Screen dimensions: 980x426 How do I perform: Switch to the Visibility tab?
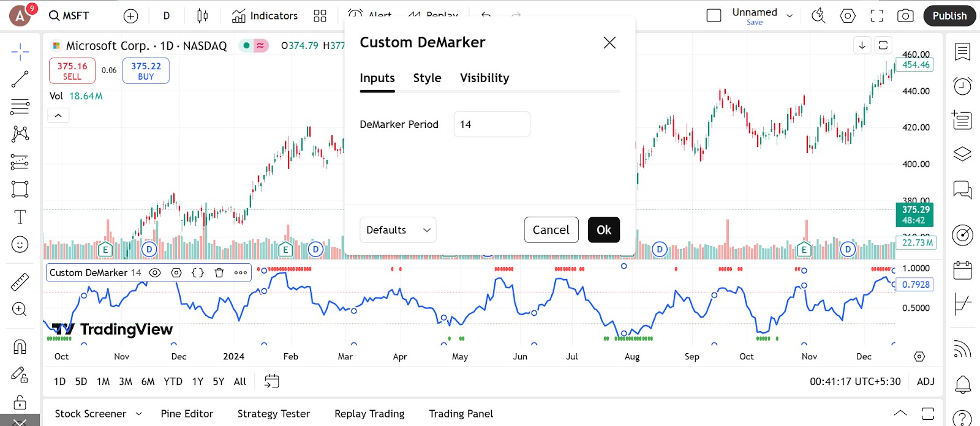(x=484, y=78)
